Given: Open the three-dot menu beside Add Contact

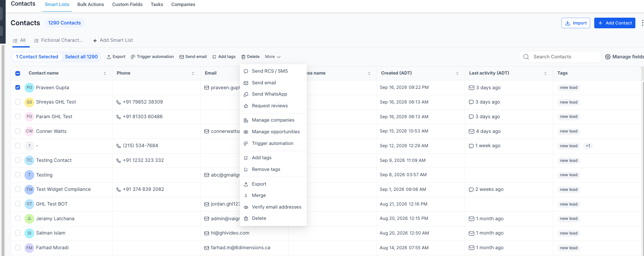Looking at the screenshot, I should pos(642,23).
